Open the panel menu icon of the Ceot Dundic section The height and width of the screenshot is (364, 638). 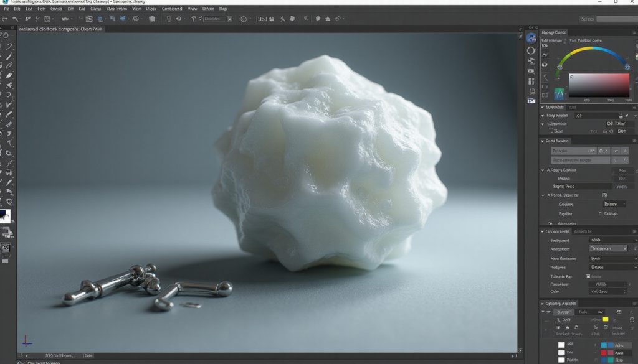pos(634,141)
